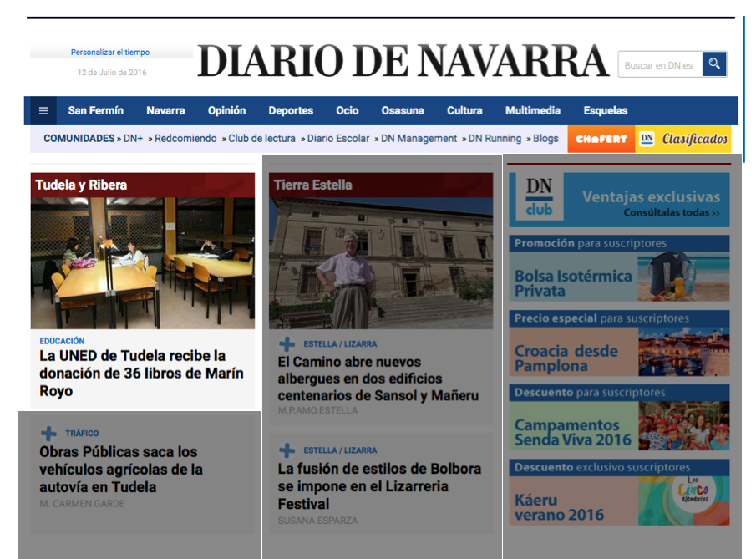The image size is (756, 559).
Task: Open Multimedia menu item
Action: click(x=533, y=110)
